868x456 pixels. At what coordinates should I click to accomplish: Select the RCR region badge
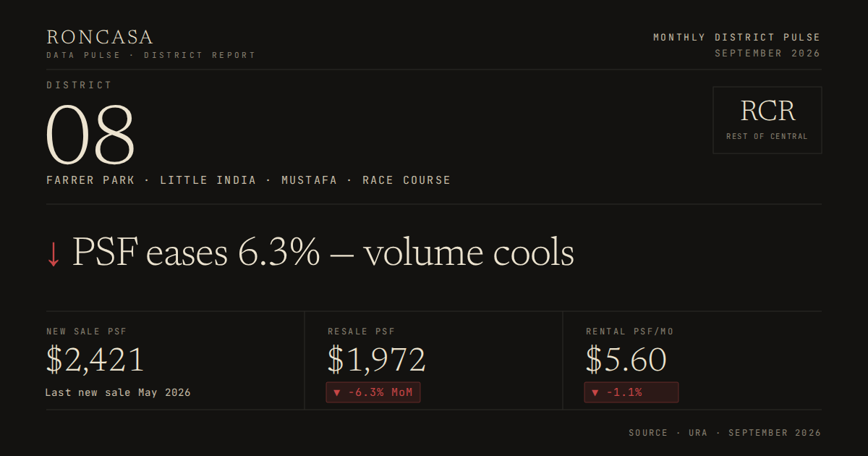click(x=767, y=120)
